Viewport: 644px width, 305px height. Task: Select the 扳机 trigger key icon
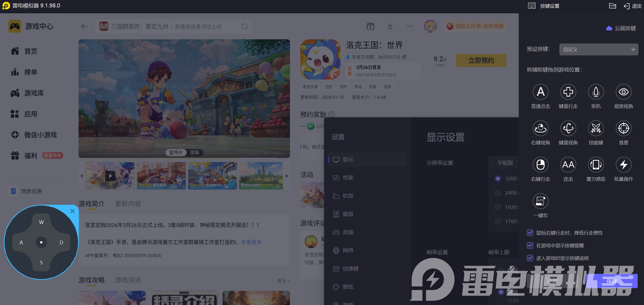[596, 92]
